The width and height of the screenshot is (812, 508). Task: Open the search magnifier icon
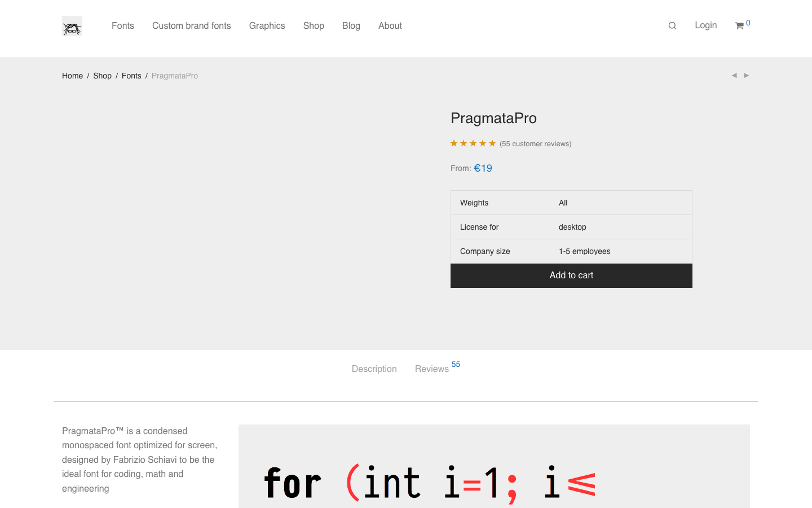coord(672,25)
